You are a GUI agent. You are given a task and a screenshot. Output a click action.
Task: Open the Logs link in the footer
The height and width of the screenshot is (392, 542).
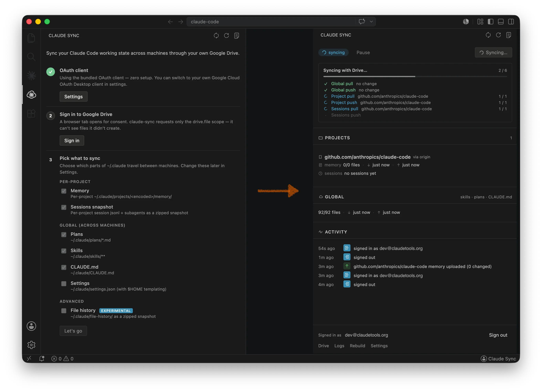(x=339, y=346)
